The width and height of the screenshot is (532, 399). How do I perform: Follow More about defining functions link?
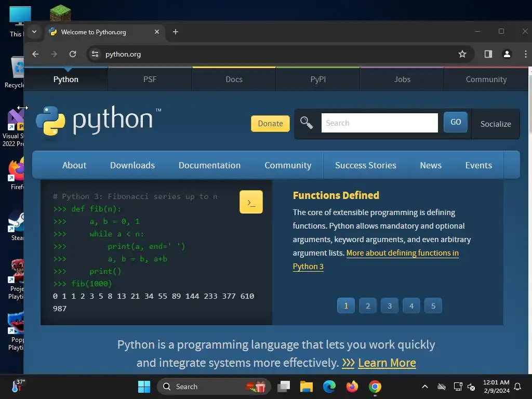[403, 253]
